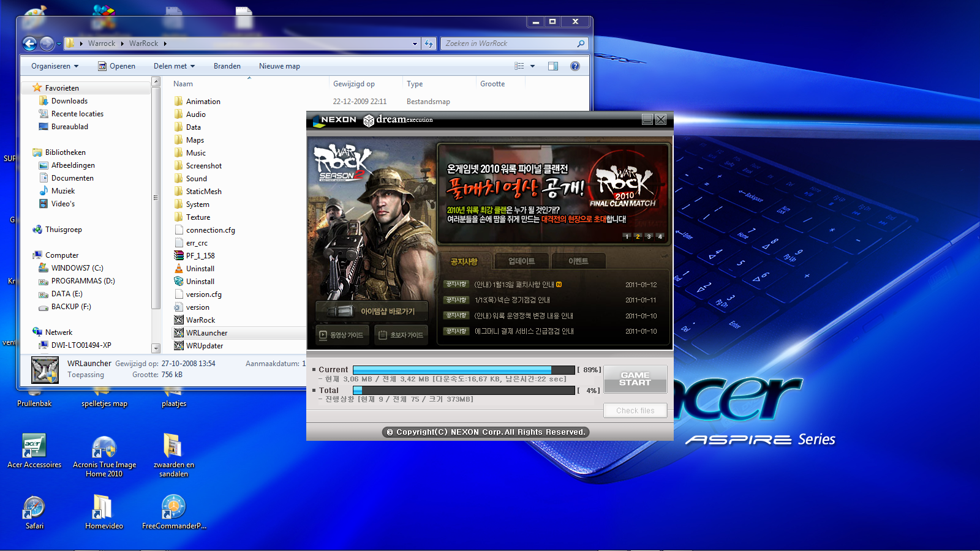Expand the breadcrumb arrow after WarRock
Screen dimensions: 980x551
click(165, 43)
